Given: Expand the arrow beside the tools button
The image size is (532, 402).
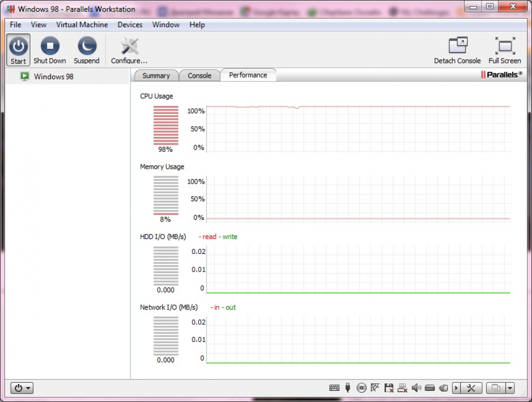Looking at the screenshot, I should pos(456,388).
